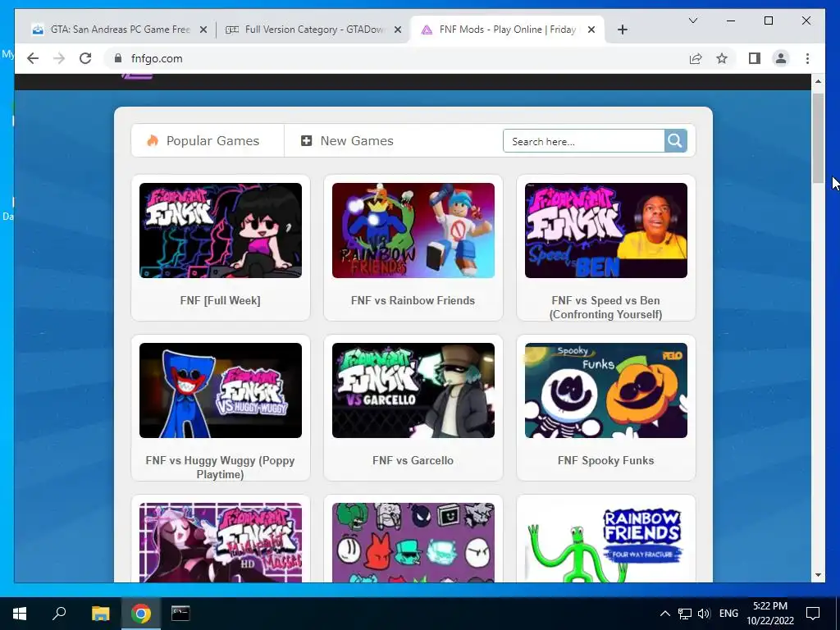Click the magnifier search button
Screen dimensions: 840x630
(x=676, y=141)
